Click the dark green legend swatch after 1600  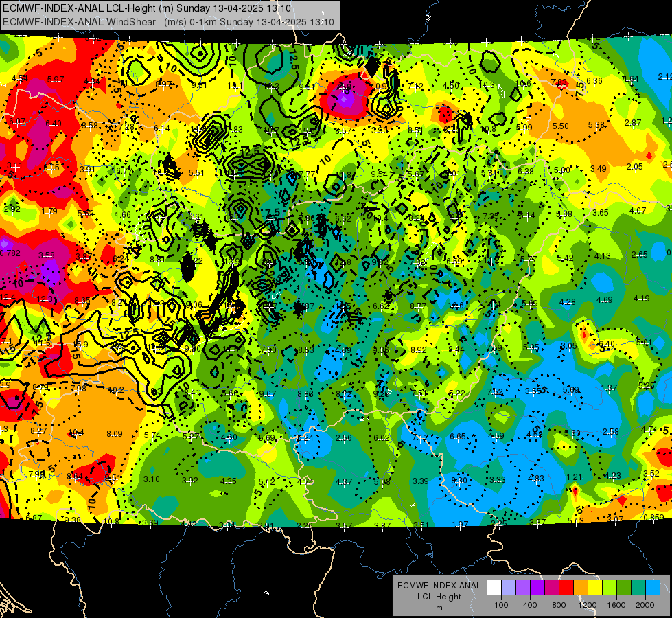pyautogui.click(x=624, y=588)
